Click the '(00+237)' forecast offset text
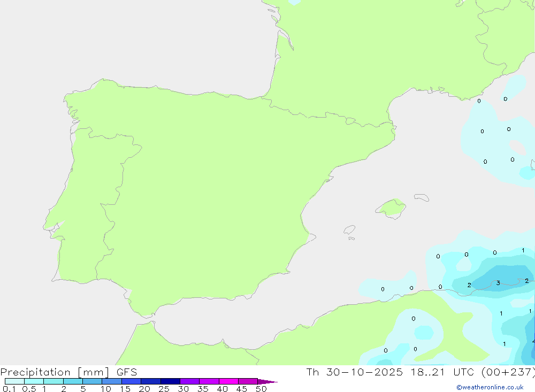 508,372
